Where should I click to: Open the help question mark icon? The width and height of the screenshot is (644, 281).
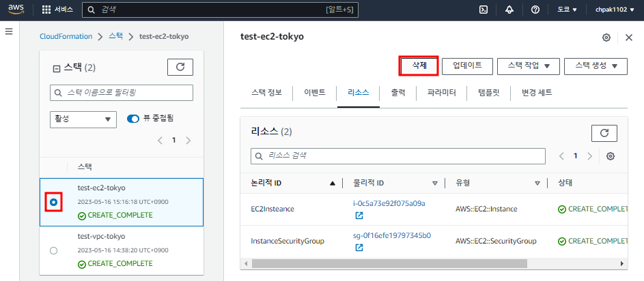(535, 10)
